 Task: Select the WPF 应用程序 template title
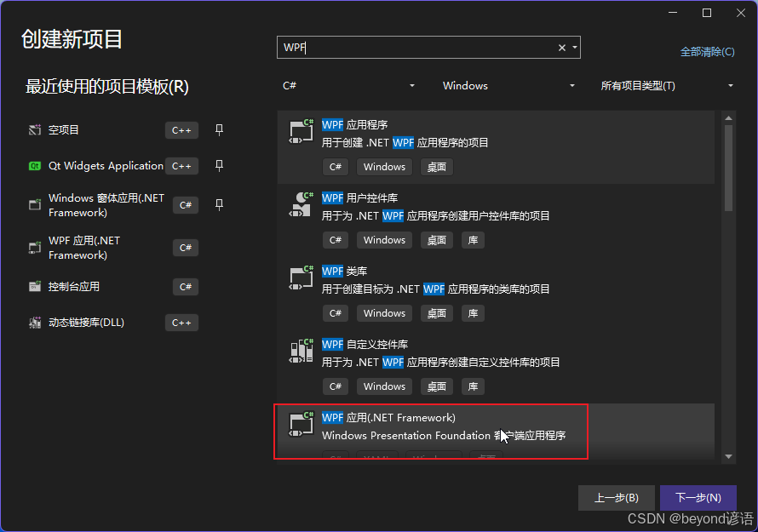coord(355,124)
